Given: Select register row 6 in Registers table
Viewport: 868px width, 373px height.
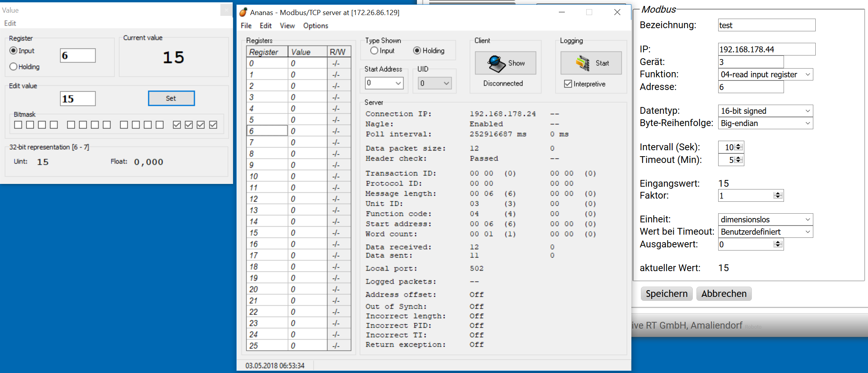Looking at the screenshot, I should pyautogui.click(x=267, y=131).
